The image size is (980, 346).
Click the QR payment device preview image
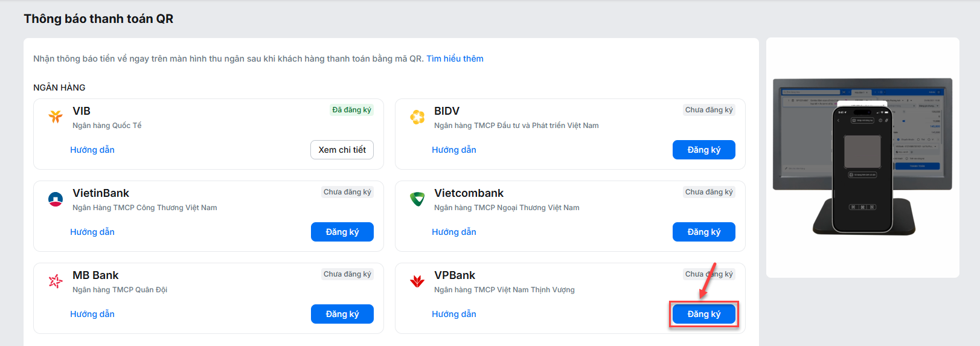coord(862,156)
